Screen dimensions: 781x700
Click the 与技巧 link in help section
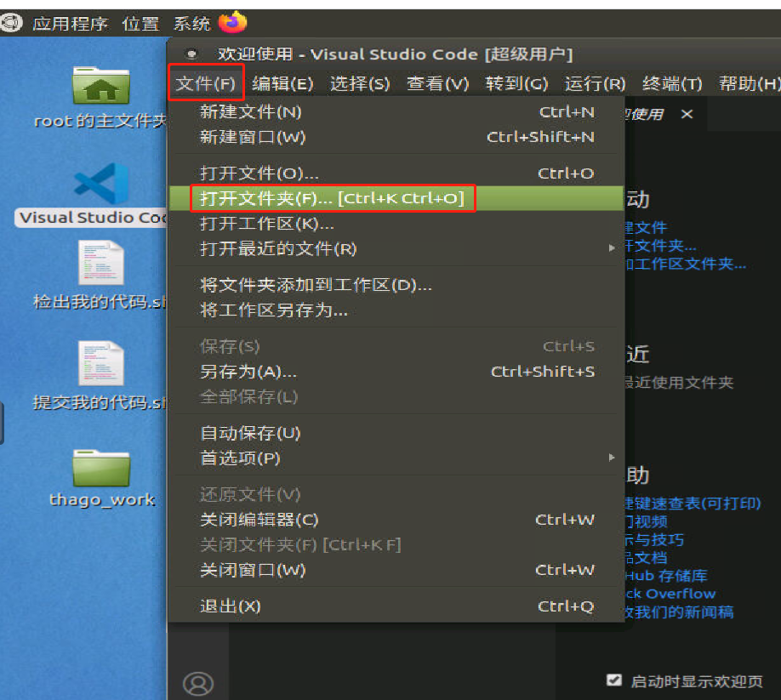pyautogui.click(x=655, y=539)
